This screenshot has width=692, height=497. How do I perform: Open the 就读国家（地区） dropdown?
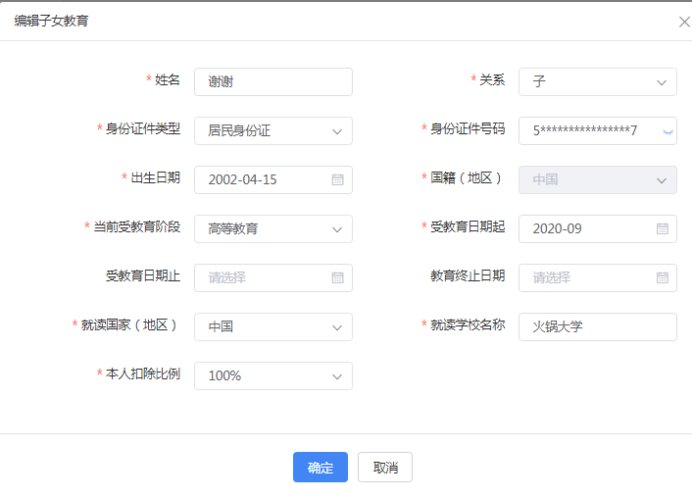(337, 327)
